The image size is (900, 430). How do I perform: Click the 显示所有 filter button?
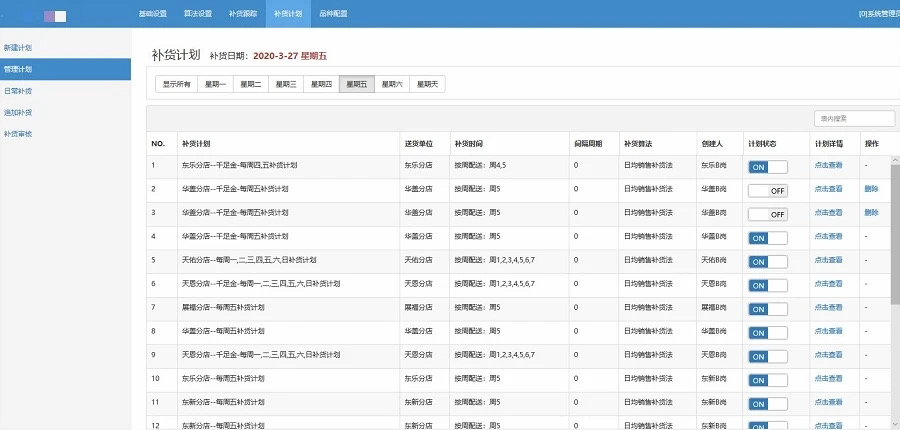coord(177,84)
